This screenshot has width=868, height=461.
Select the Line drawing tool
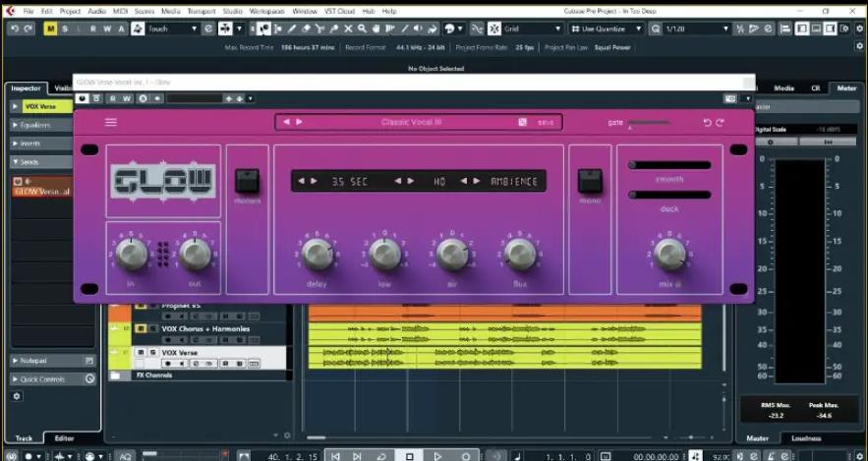point(405,29)
